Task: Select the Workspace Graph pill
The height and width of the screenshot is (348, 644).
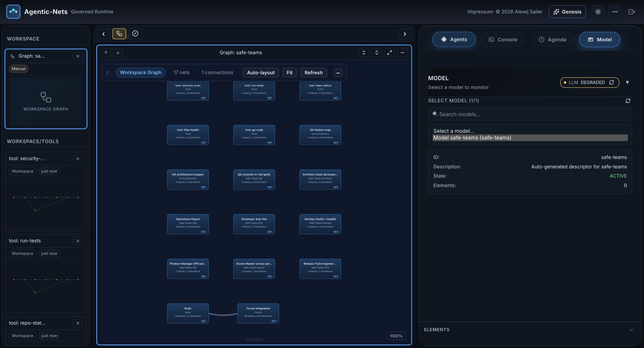Action: pos(141,72)
